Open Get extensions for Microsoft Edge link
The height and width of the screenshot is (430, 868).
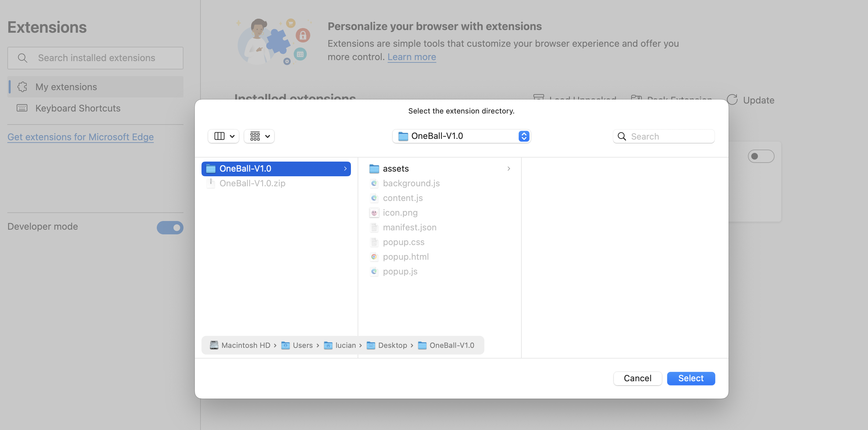(x=80, y=137)
